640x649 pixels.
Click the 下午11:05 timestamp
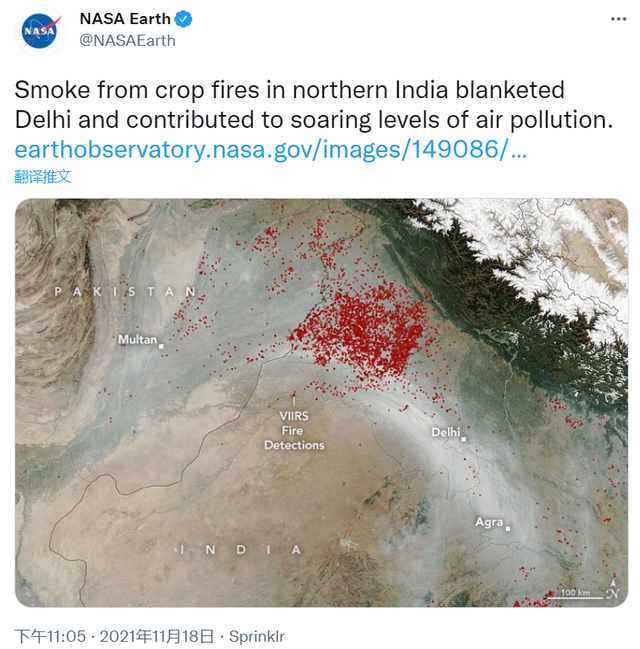[x=50, y=636]
